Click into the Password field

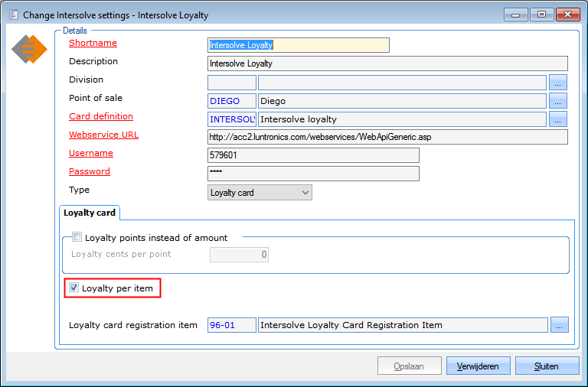[313, 174]
